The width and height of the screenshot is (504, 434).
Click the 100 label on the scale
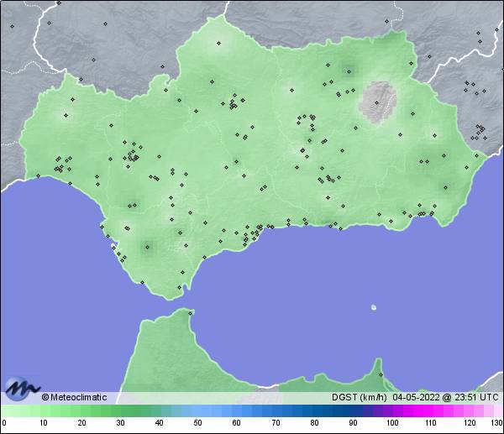[x=392, y=423]
